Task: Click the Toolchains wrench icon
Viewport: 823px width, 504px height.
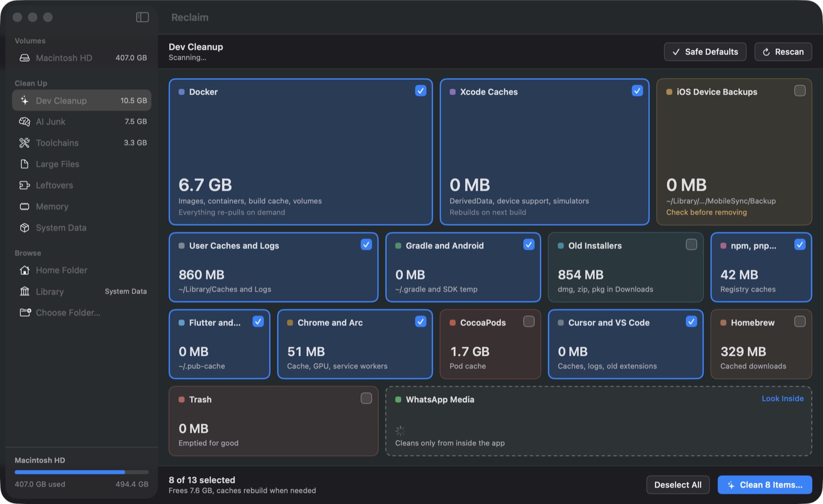Action: tap(25, 142)
